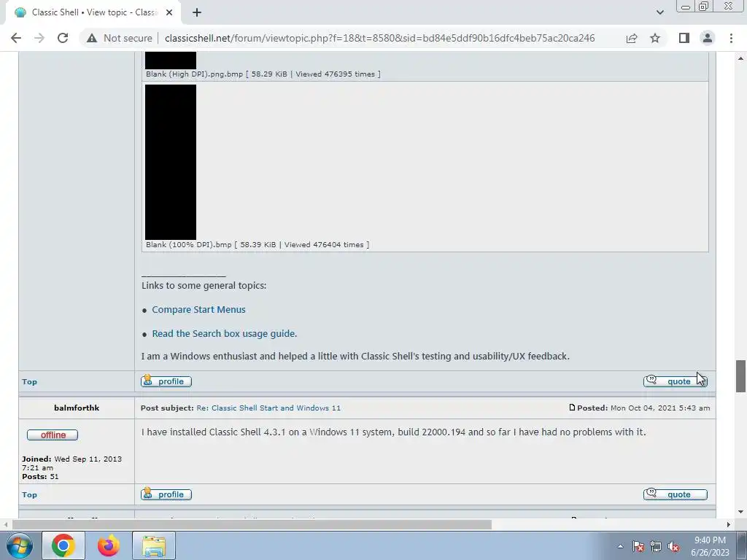Click the page scroll up arrow
747x560 pixels.
pyautogui.click(x=740, y=58)
